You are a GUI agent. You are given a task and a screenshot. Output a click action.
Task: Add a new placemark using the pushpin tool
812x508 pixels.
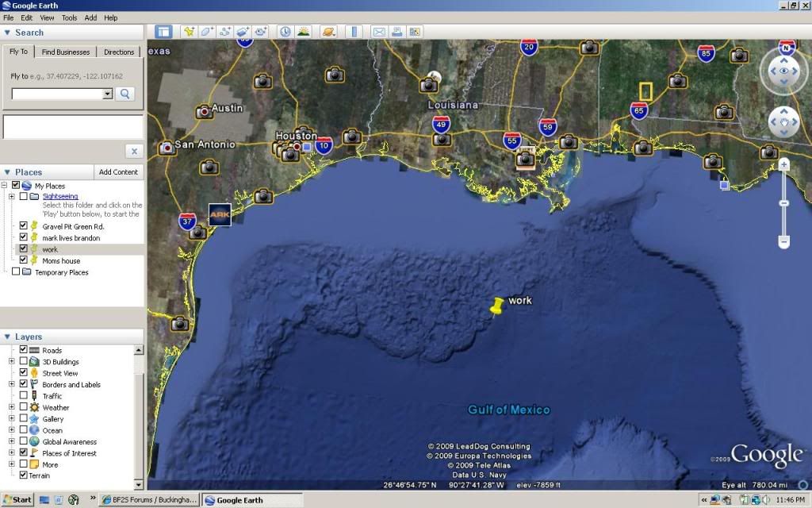(x=189, y=32)
